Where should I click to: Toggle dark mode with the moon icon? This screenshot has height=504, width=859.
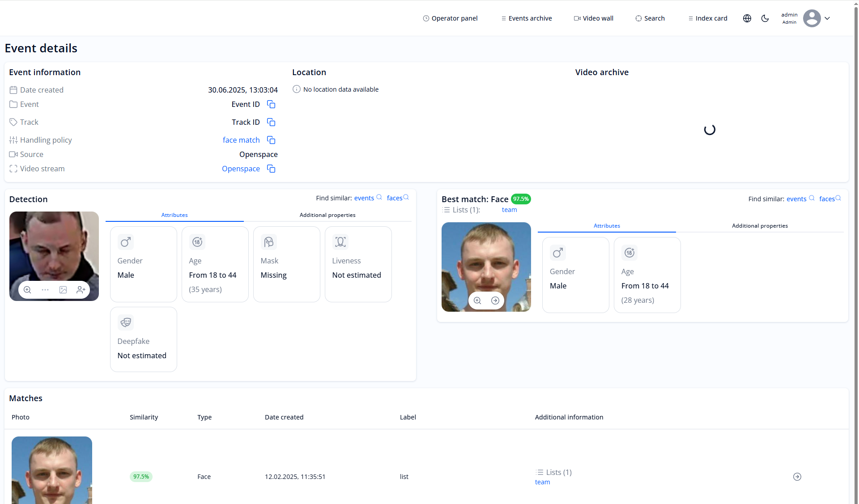(765, 18)
